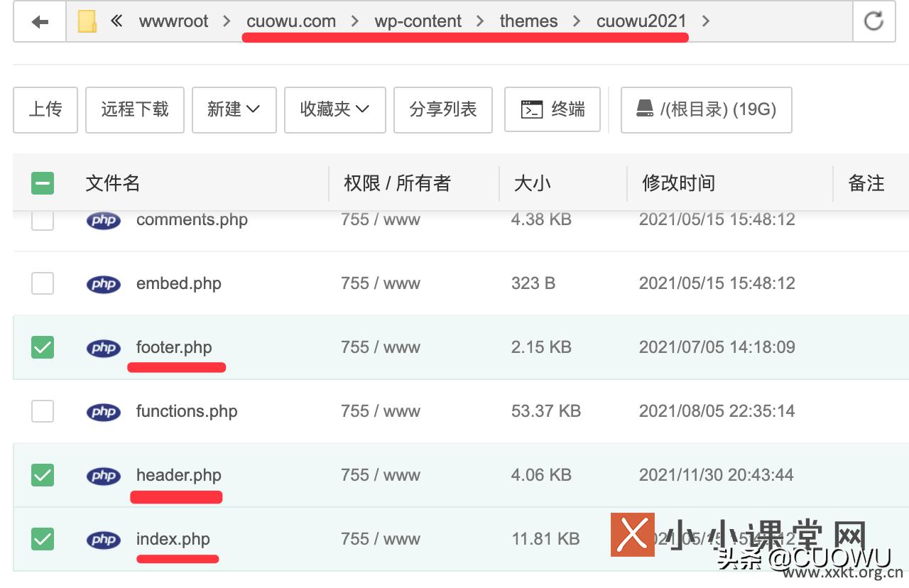Open footer.php by clicking its filename
This screenshot has height=588, width=909.
pyautogui.click(x=173, y=347)
